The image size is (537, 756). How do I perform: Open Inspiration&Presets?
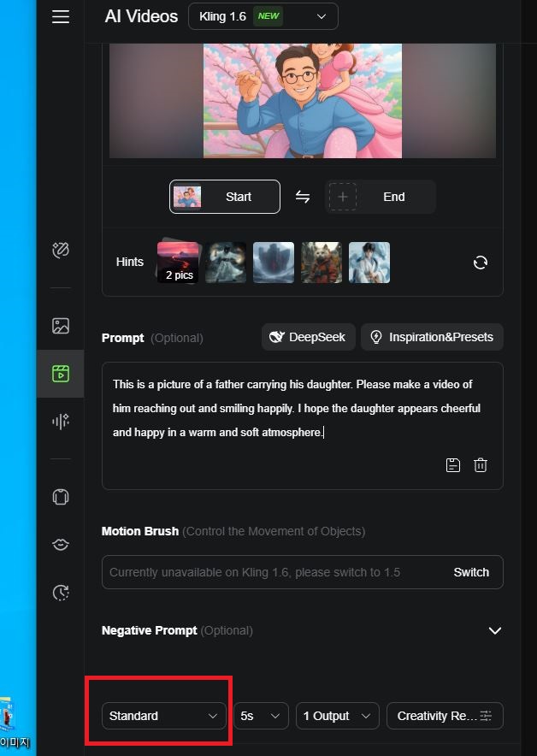pyautogui.click(x=432, y=337)
